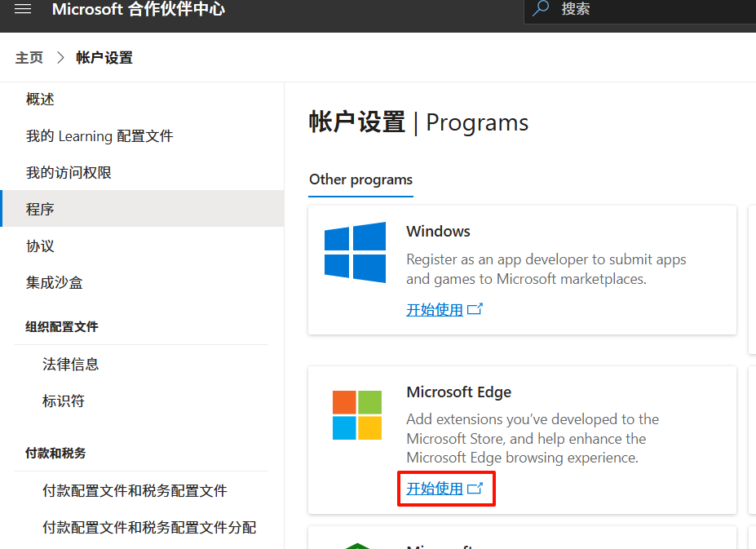Open 标识符 under 组织配置文件
The height and width of the screenshot is (549, 756).
pyautogui.click(x=63, y=401)
